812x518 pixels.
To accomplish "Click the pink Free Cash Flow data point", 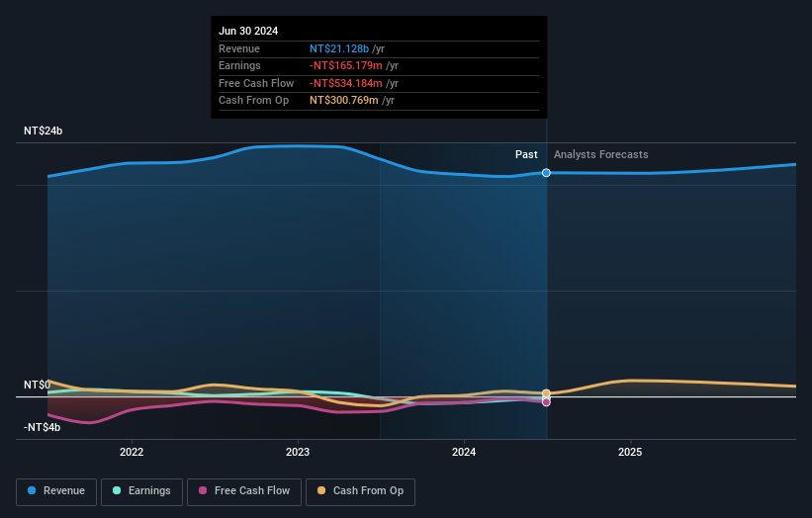I will pos(546,402).
